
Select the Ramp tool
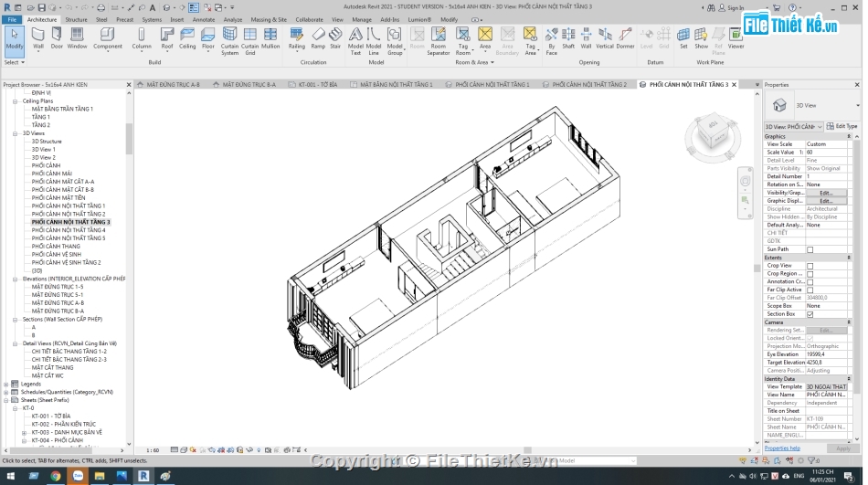tap(318, 38)
